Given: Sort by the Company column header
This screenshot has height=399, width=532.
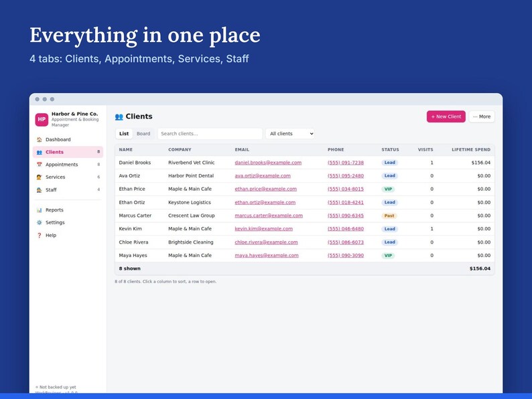Looking at the screenshot, I should coord(180,149).
